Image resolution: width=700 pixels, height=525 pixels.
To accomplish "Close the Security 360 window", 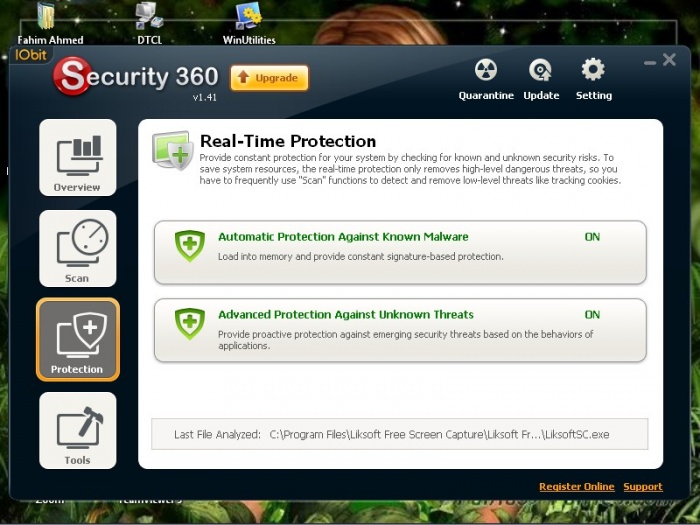I will click(x=669, y=59).
